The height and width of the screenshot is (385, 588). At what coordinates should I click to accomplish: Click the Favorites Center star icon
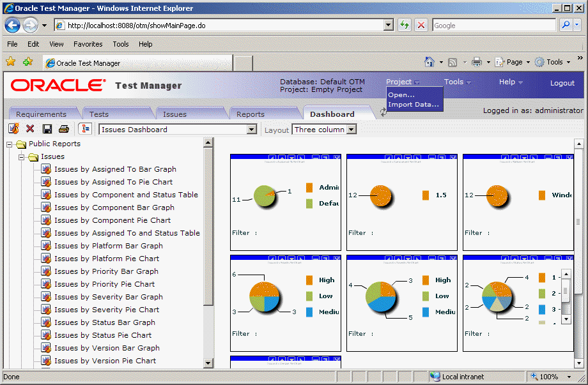[x=10, y=61]
